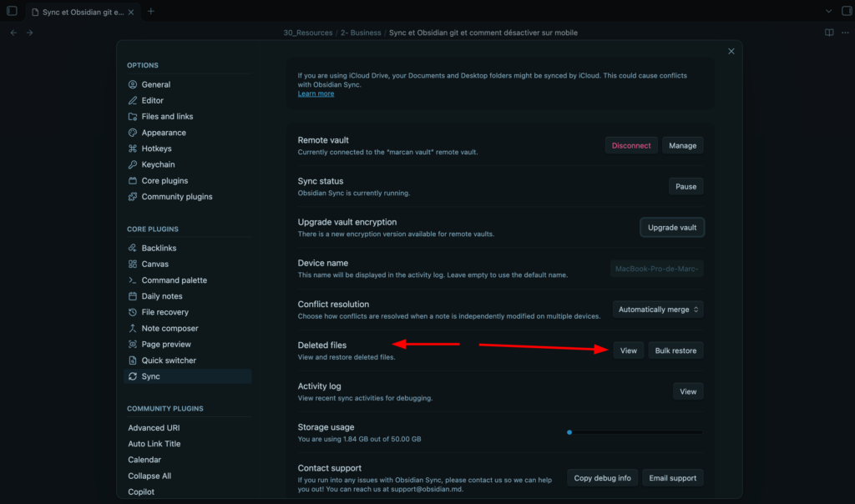Viewport: 855px width, 504px height.
Task: Click 30_Resources breadcrumb
Action: click(307, 33)
